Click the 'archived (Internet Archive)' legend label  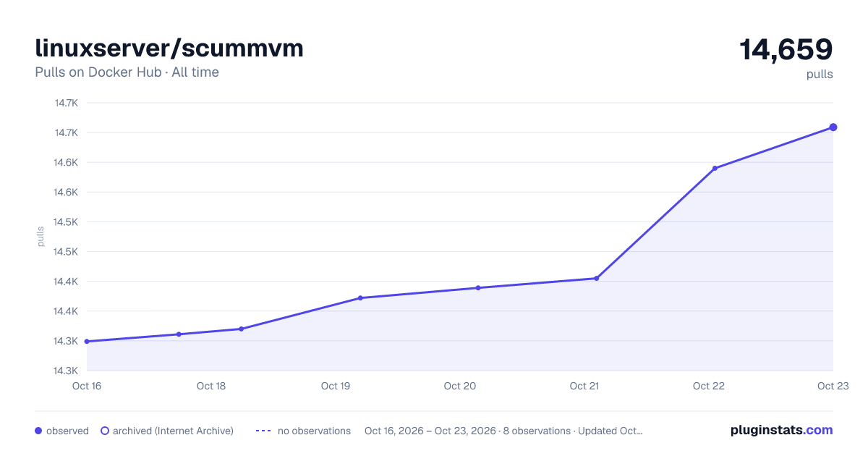coord(173,431)
